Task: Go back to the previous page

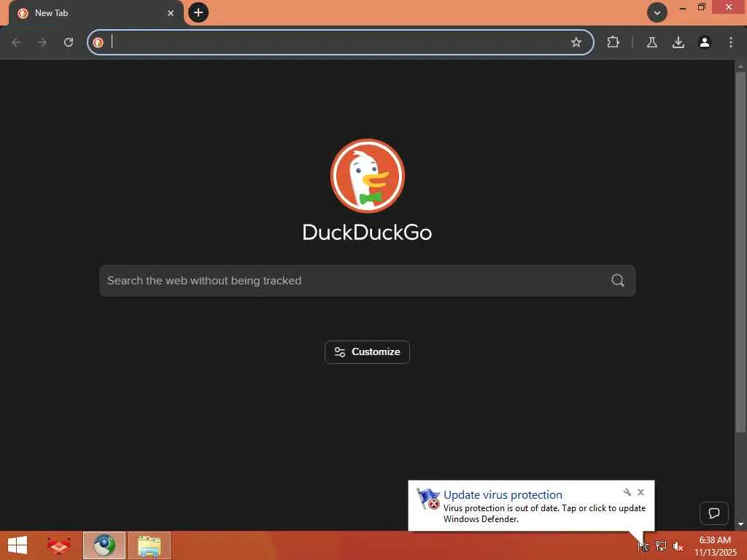Action: tap(16, 42)
